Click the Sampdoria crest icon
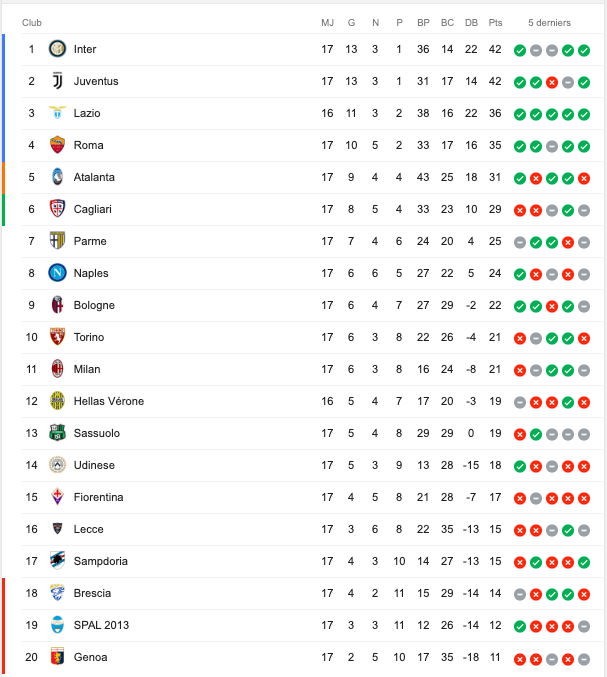The height and width of the screenshot is (677, 607). click(57, 560)
